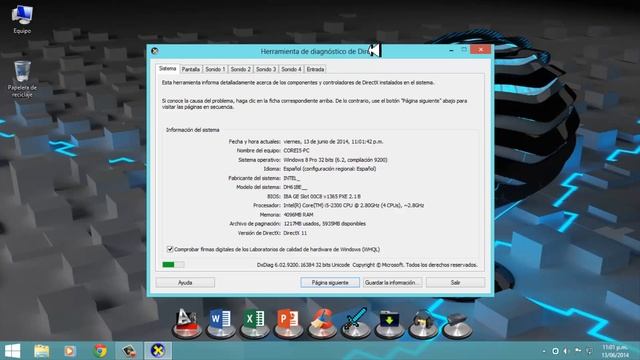The image size is (640, 360).
Task: Open the Windows Start button
Action: (13, 351)
